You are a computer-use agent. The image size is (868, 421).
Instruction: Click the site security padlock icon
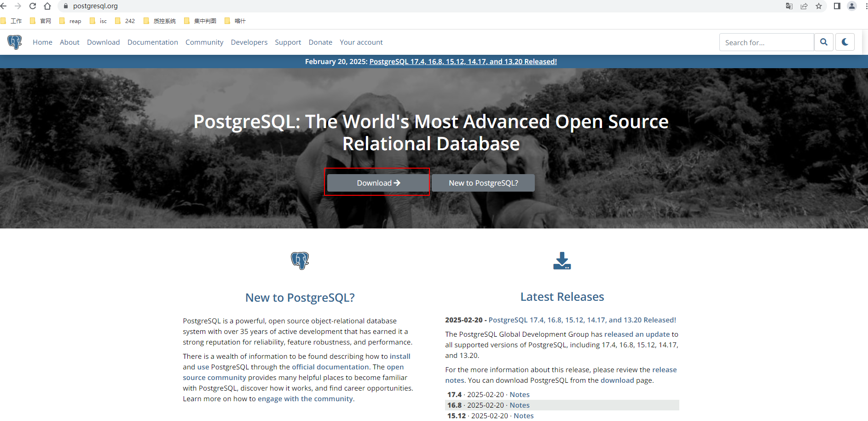click(x=65, y=6)
